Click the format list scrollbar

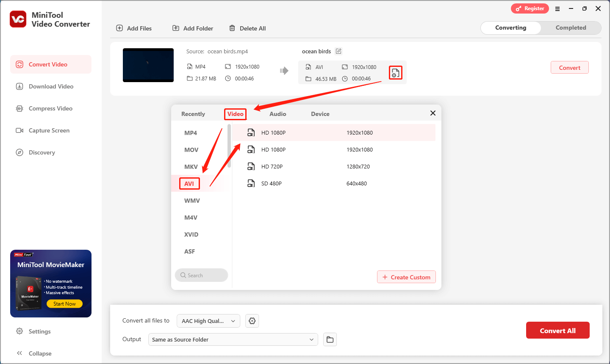pos(229,146)
